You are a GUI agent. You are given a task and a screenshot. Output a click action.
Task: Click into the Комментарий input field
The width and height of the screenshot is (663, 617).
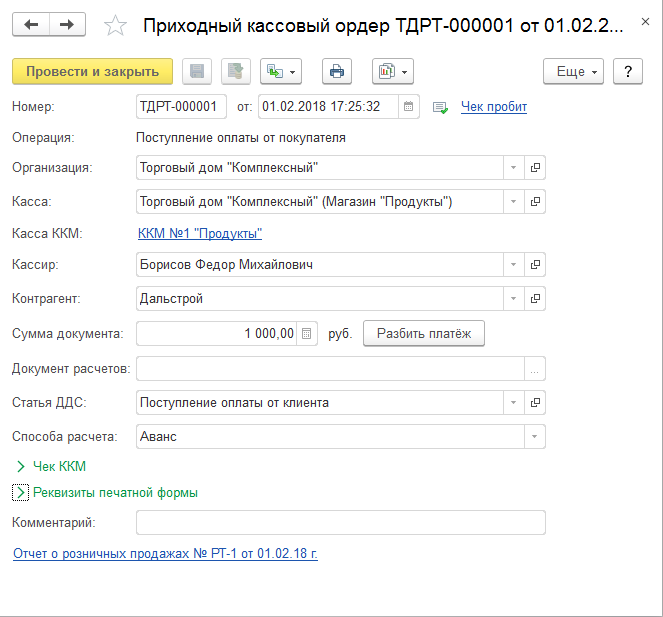(340, 523)
